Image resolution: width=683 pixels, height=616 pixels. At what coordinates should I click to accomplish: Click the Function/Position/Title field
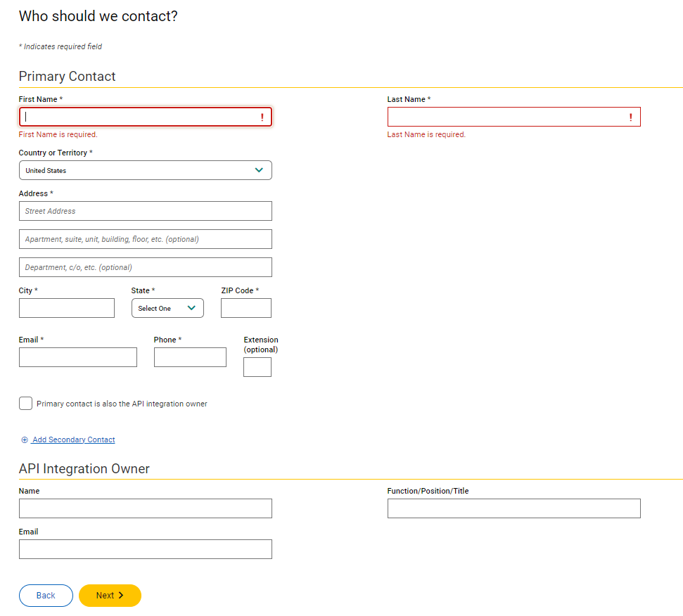513,508
